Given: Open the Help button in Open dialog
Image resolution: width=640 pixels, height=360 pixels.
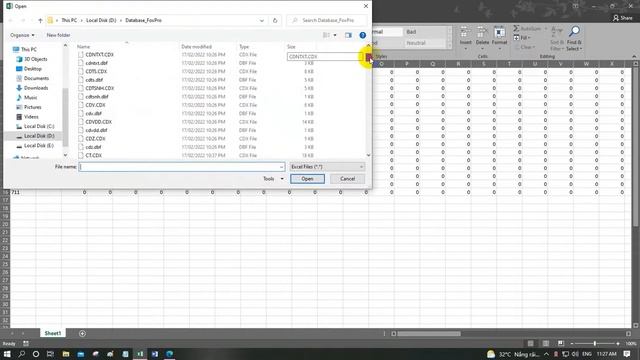Looking at the screenshot, I should click(x=362, y=35).
